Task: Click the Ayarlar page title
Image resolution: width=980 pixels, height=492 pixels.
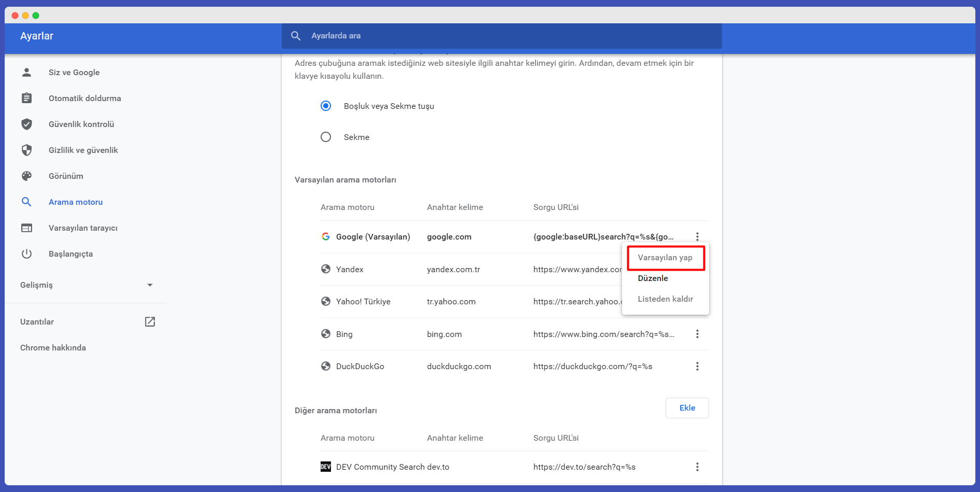Action: coord(37,36)
